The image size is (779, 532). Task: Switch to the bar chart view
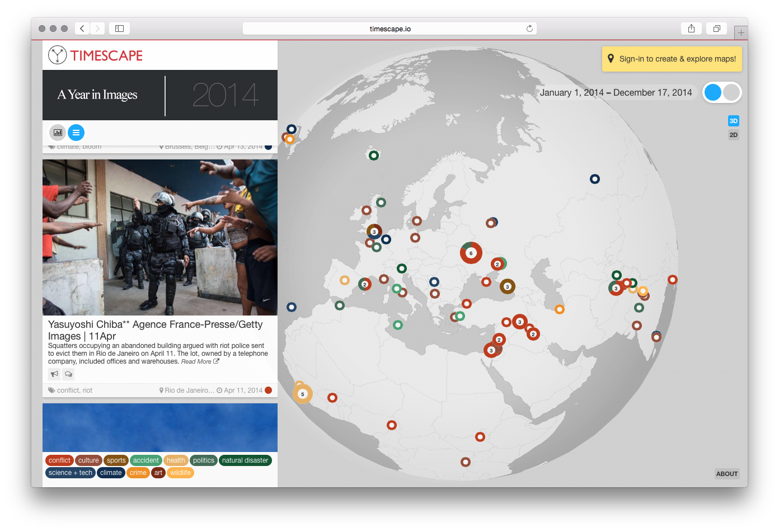(x=58, y=133)
